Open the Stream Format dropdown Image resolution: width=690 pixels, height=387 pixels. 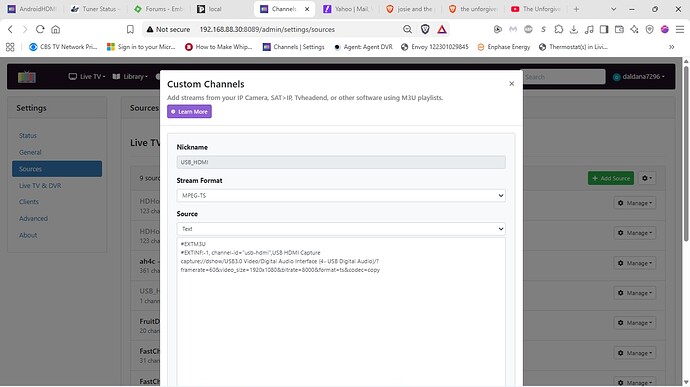click(x=341, y=195)
